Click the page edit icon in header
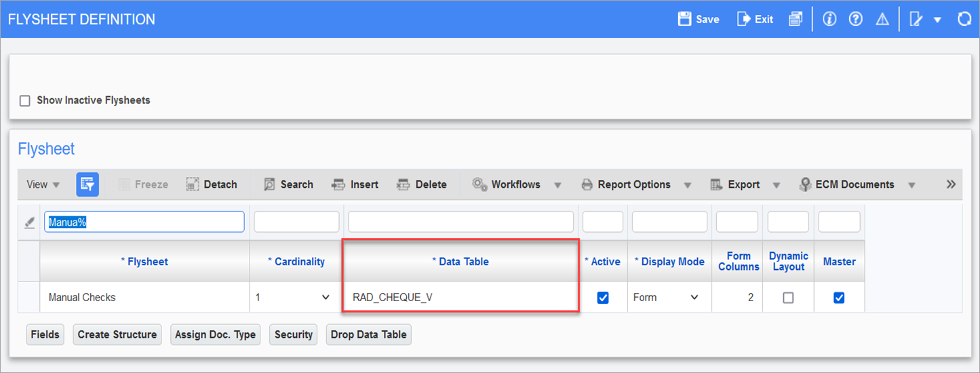 coord(916,19)
